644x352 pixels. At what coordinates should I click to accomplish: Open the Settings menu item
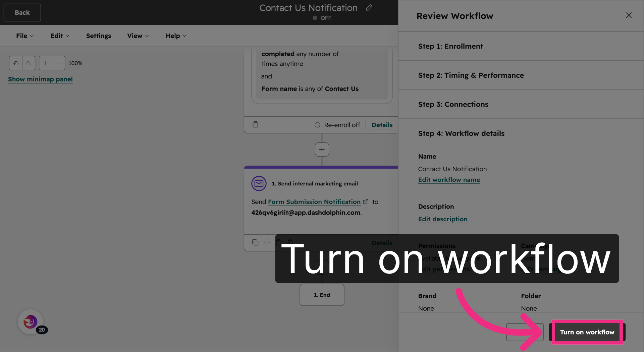coord(99,36)
